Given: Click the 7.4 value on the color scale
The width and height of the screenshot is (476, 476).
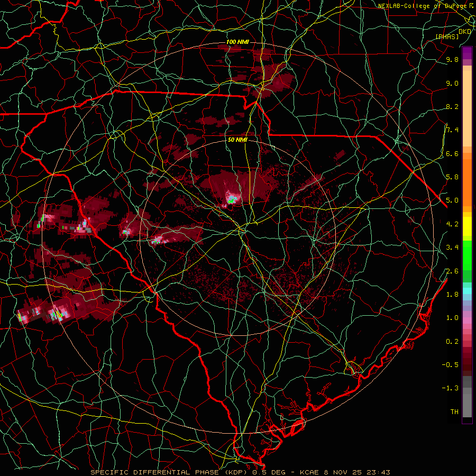Looking at the screenshot, I should tap(452, 130).
